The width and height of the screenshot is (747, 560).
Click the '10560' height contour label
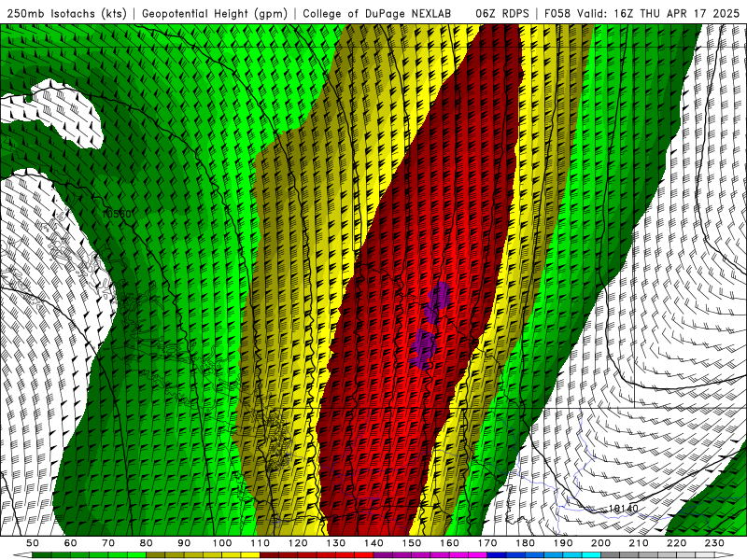(x=117, y=214)
